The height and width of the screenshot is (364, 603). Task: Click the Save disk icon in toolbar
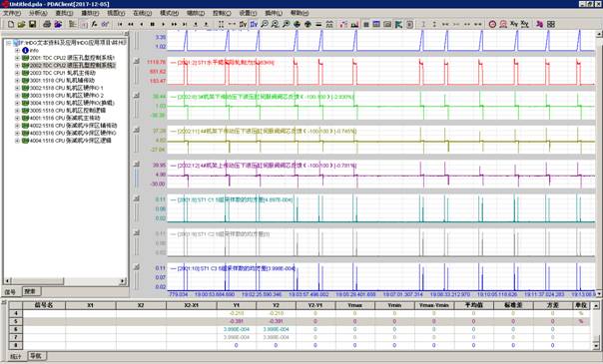[32, 24]
